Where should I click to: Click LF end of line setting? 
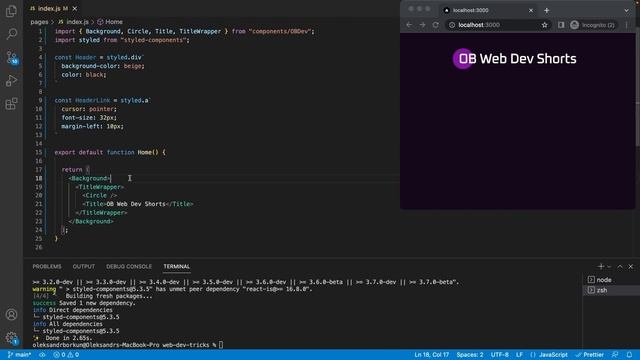(x=519, y=355)
